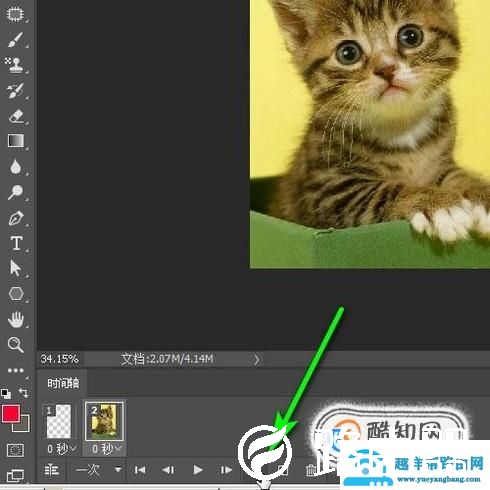This screenshot has height=490, width=490.
Task: Select the Eraser tool
Action: 15,116
